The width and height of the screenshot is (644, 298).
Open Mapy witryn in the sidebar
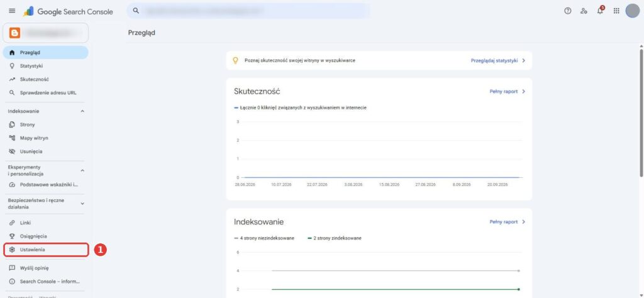[x=45, y=138]
